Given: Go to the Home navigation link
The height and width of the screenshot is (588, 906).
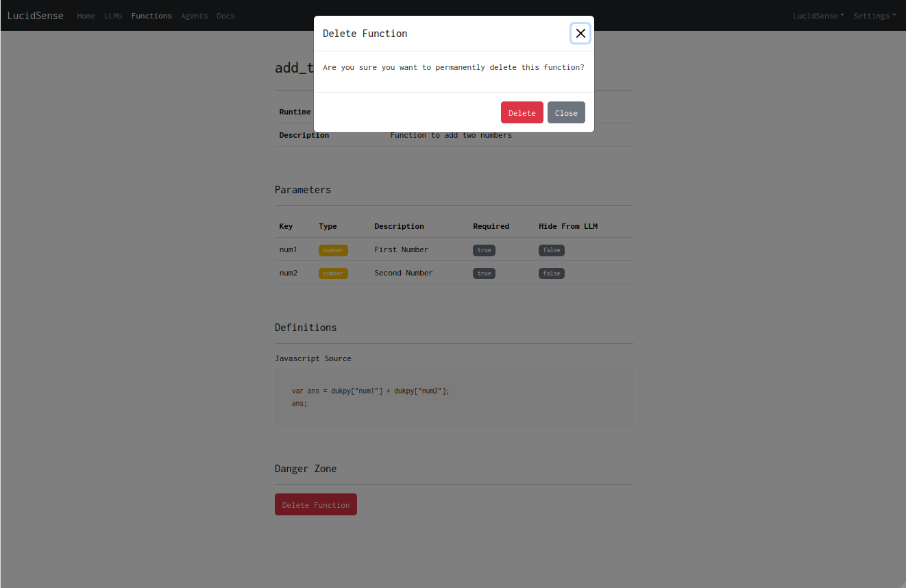Looking at the screenshot, I should click(86, 16).
